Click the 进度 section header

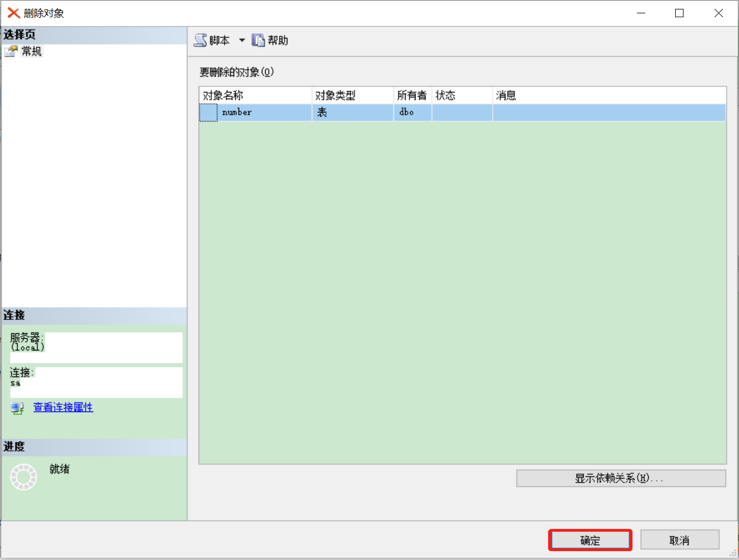click(x=94, y=447)
